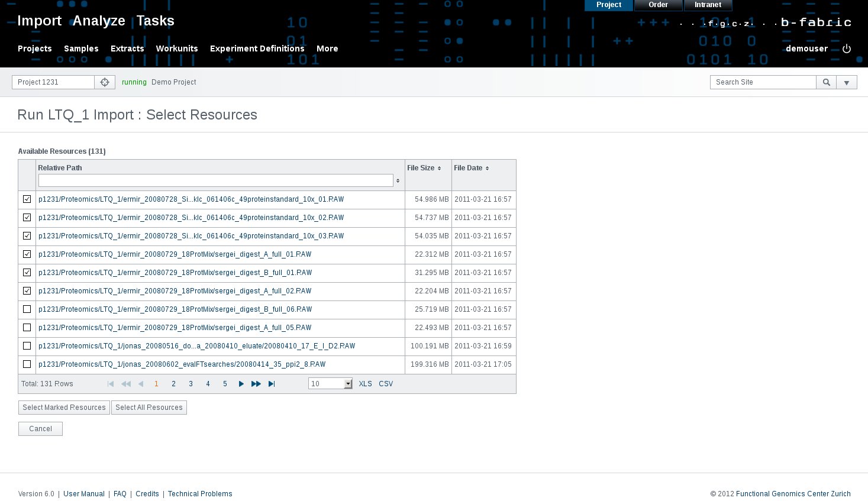This screenshot has width=868, height=501.
Task: Uncheck the 10x_03.RAW resource
Action: point(27,236)
